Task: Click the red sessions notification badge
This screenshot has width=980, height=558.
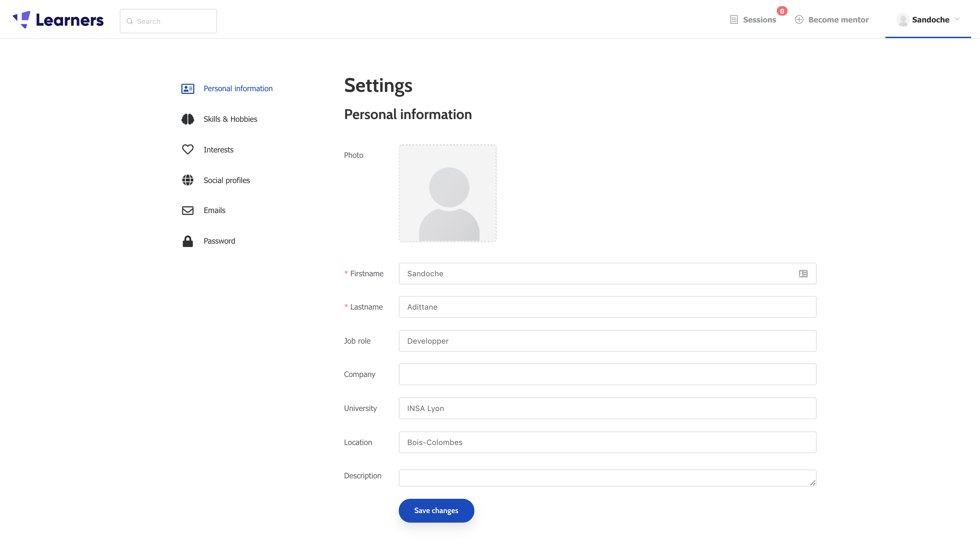Action: [x=782, y=11]
